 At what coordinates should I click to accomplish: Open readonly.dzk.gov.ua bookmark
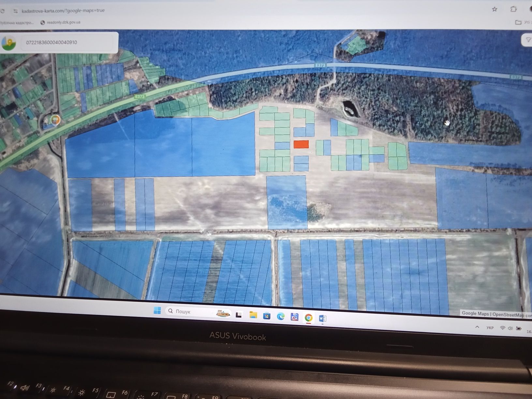60,22
